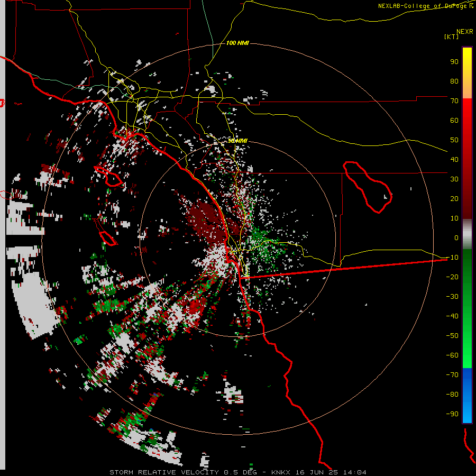Click the 40 value on the velocity scale
Image resolution: width=476 pixels, height=476 pixels.
[454, 159]
